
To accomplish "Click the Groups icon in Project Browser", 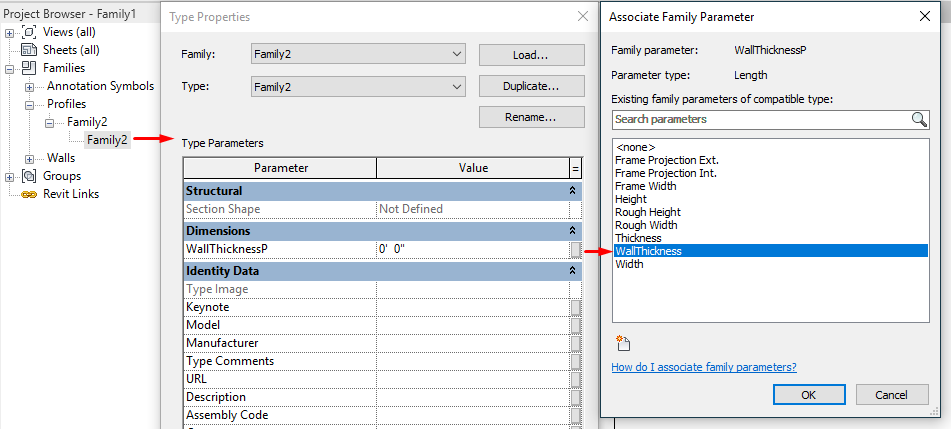I will [x=29, y=176].
